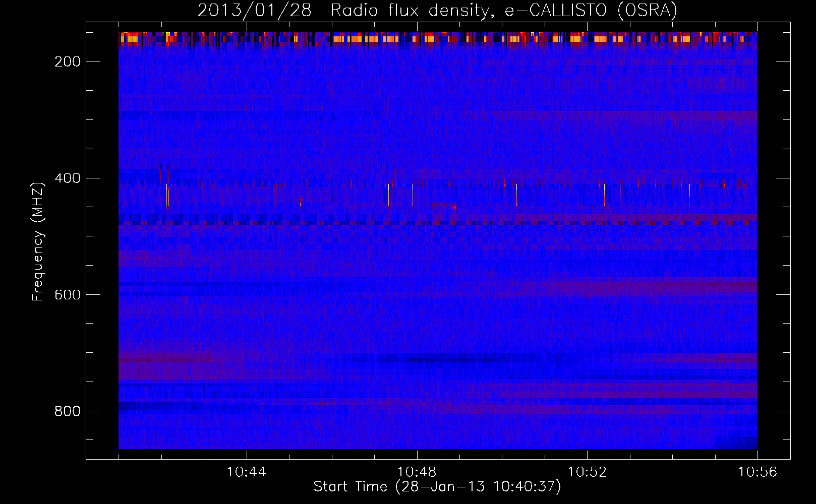The width and height of the screenshot is (816, 504).
Task: Click the 200 frequency tick label
Action: tap(68, 61)
